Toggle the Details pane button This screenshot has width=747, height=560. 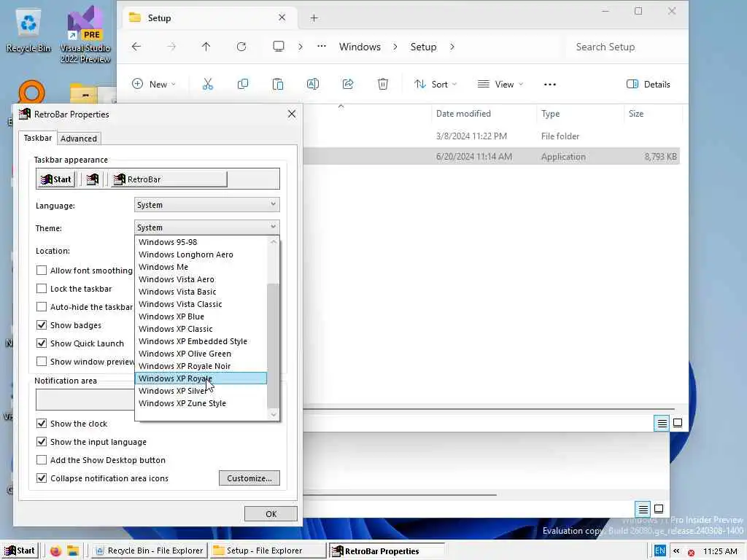pos(649,85)
